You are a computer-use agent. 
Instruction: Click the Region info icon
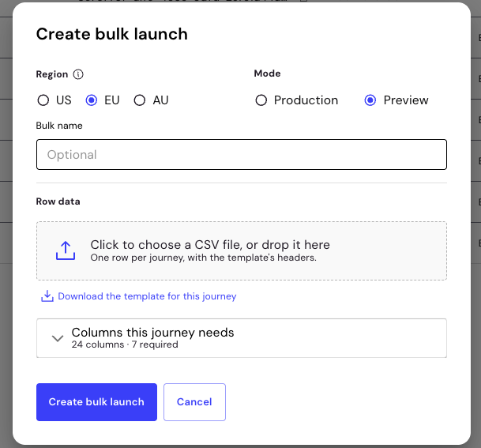pyautogui.click(x=78, y=74)
